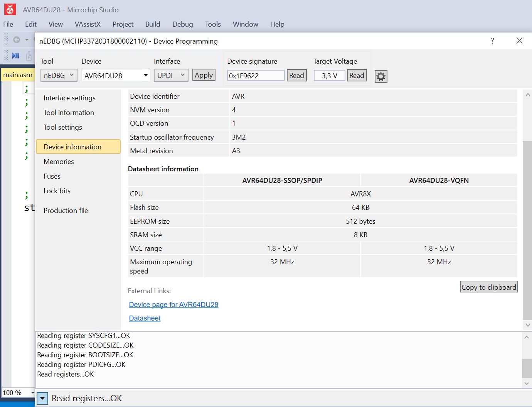Open device programming settings gear icon

[381, 76]
